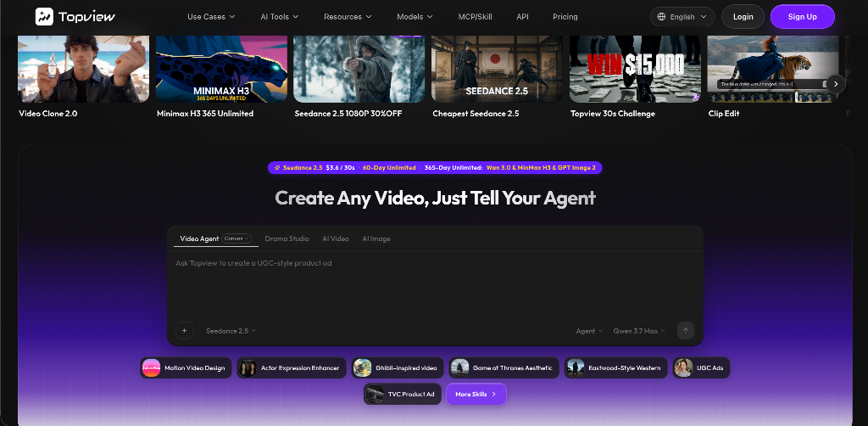
Task: Click the Ask Topview prompt input field
Action: coord(435,283)
